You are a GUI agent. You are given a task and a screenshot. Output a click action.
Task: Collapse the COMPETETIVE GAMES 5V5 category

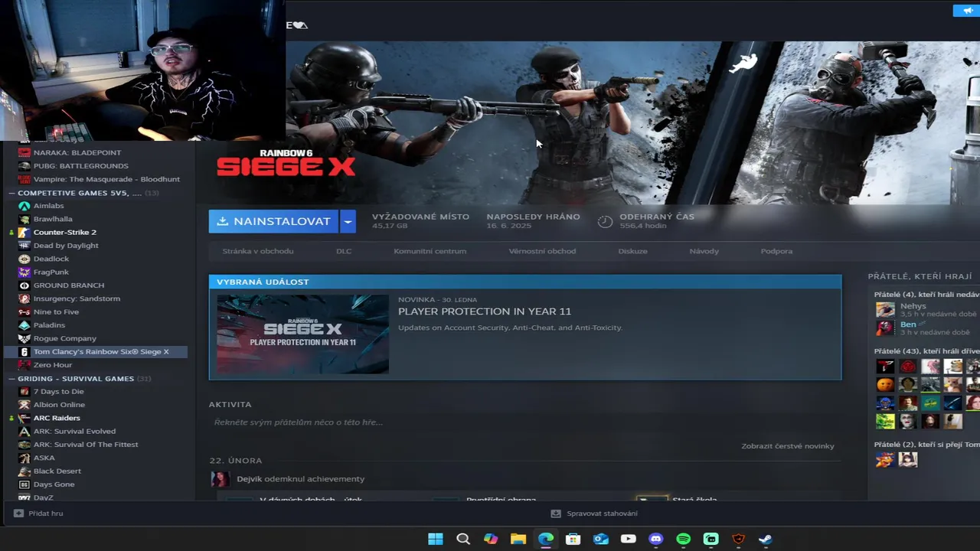(x=12, y=193)
